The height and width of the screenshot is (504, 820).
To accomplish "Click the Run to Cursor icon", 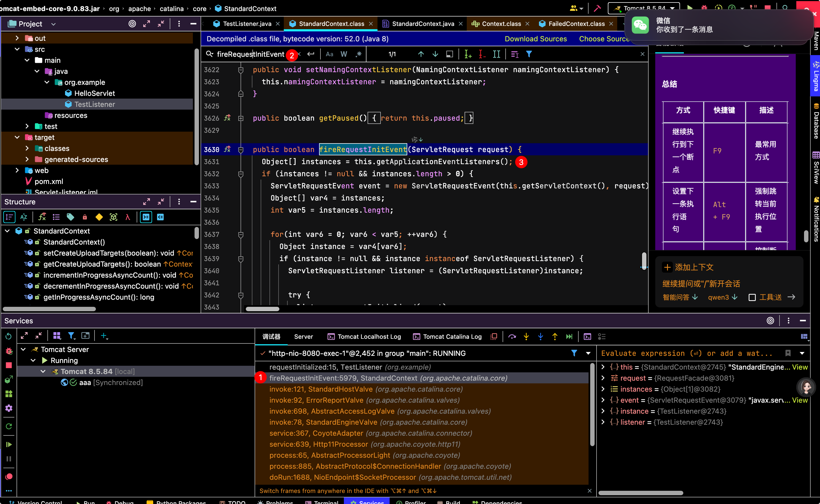I will [x=569, y=337].
